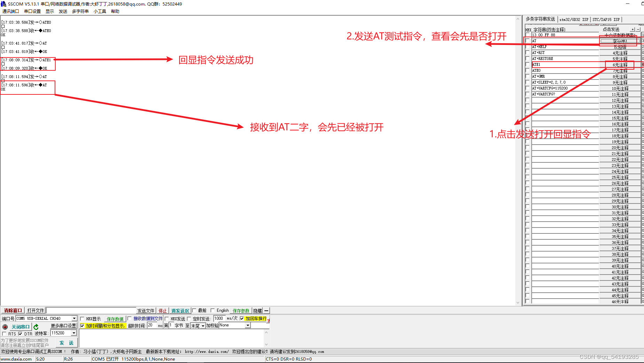Click the 发送文件 button
644x363 pixels.
pos(146,310)
